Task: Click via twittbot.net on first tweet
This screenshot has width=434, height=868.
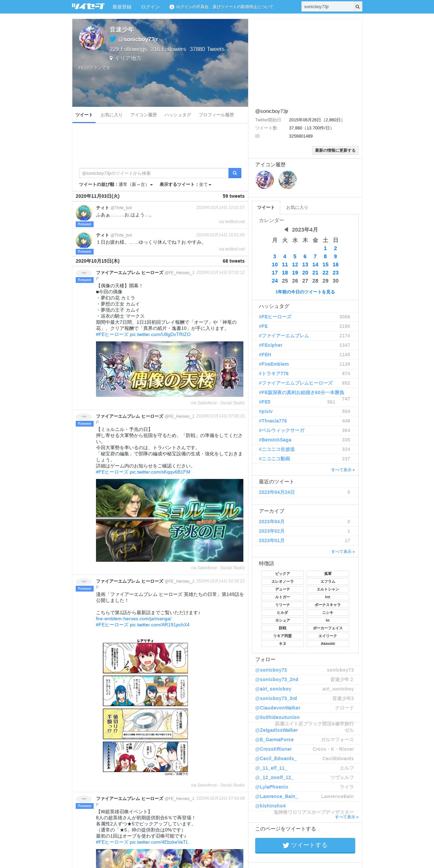Action: 232,222
